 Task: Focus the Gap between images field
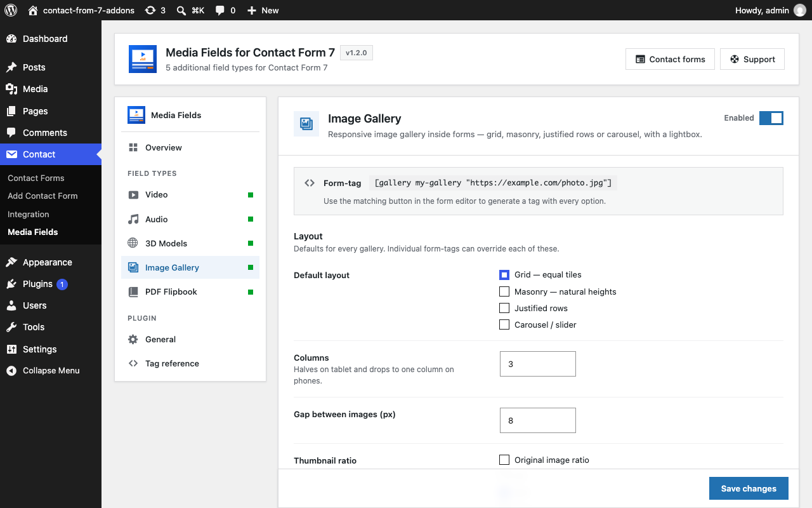[538, 420]
